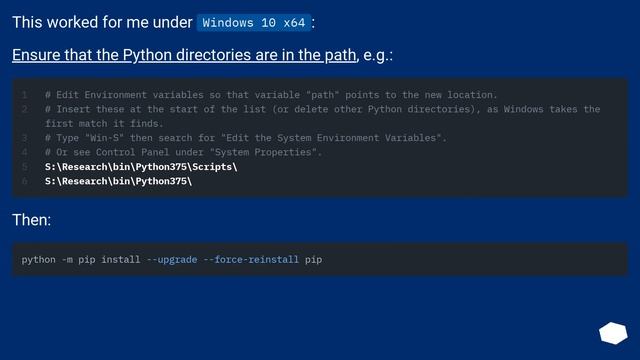Click the '--upgrade' flag in the command
Image resolution: width=640 pixels, height=360 pixels.
[x=172, y=260]
